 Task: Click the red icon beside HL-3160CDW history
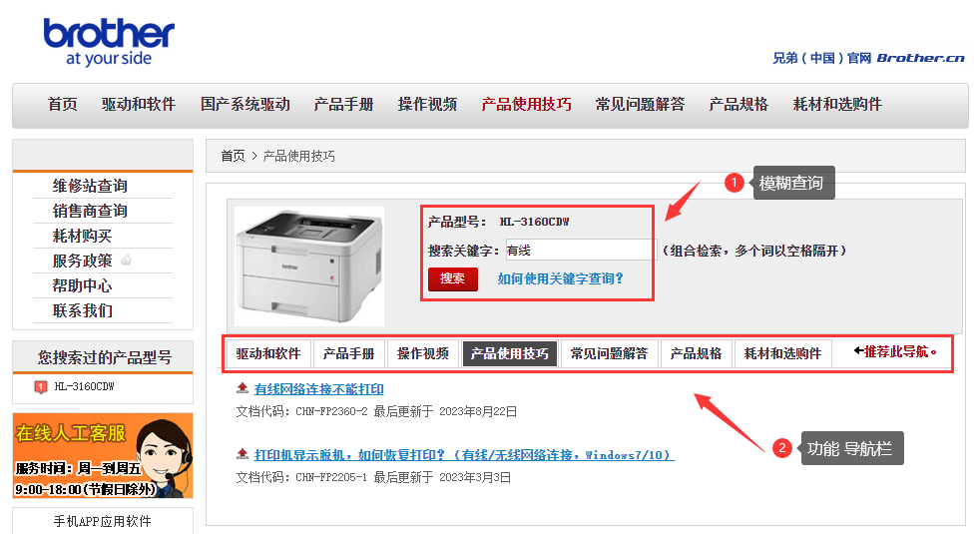[x=41, y=387]
